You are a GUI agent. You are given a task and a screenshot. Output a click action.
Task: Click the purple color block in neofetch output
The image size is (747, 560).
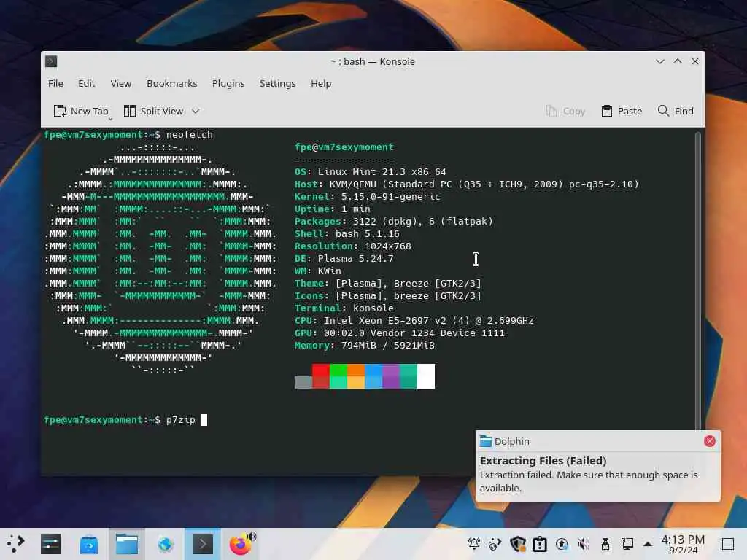[391, 376]
